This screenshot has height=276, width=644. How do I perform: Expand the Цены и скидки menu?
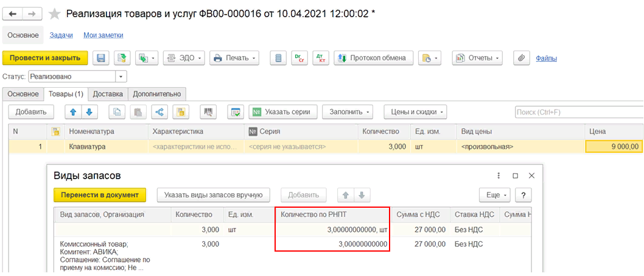point(415,112)
